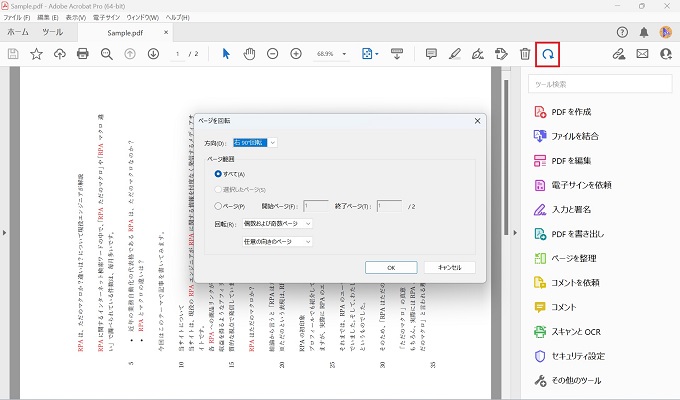
Task: Open the ウィンドウ(W) menu
Action: click(x=143, y=17)
